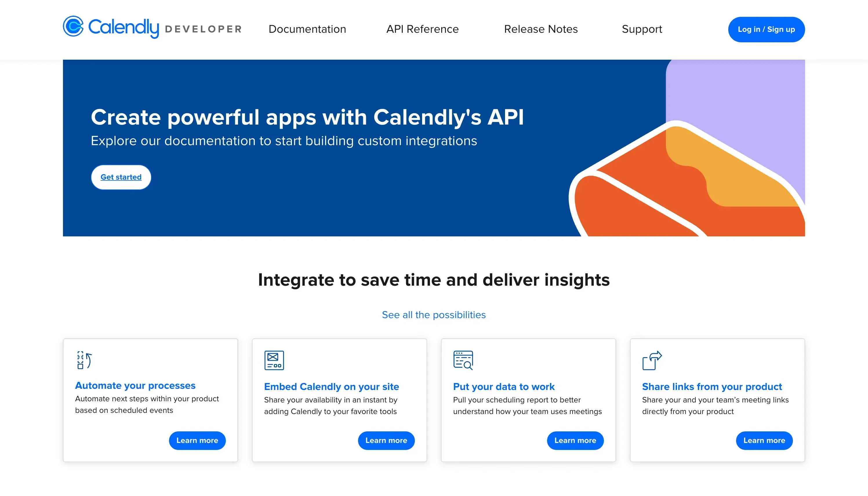Select the Embed Calendly on your site heading
The width and height of the screenshot is (868, 496).
(331, 387)
